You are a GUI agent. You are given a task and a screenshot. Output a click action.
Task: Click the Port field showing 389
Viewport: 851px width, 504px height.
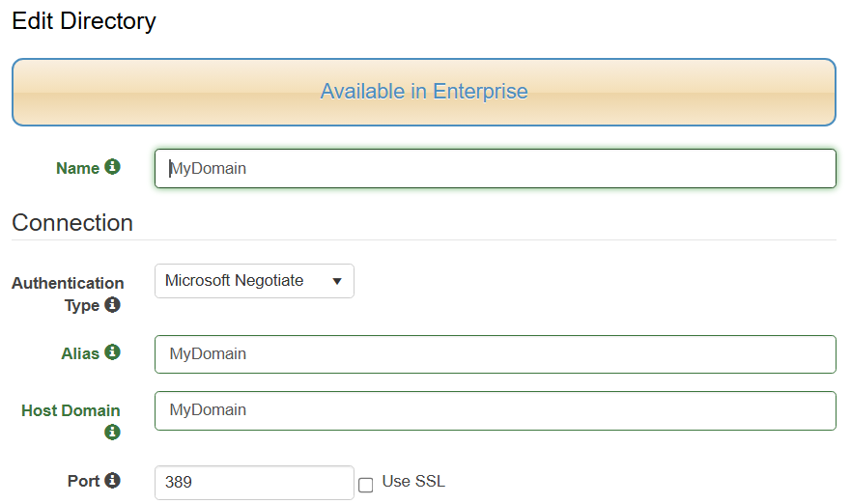click(x=254, y=482)
